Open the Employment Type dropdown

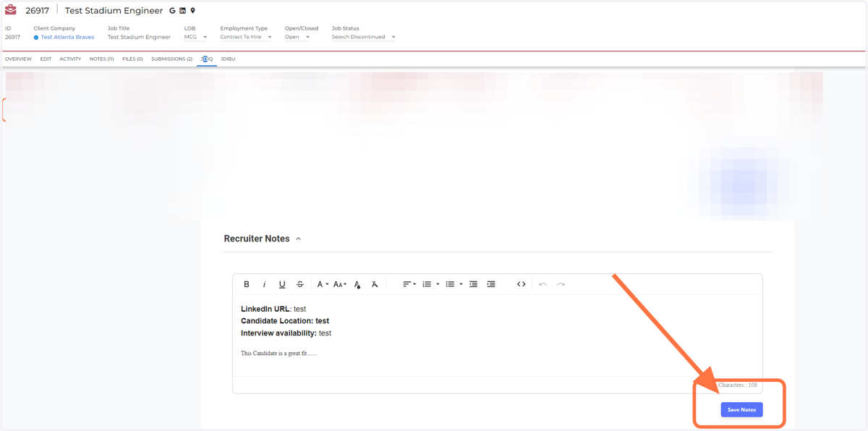246,37
